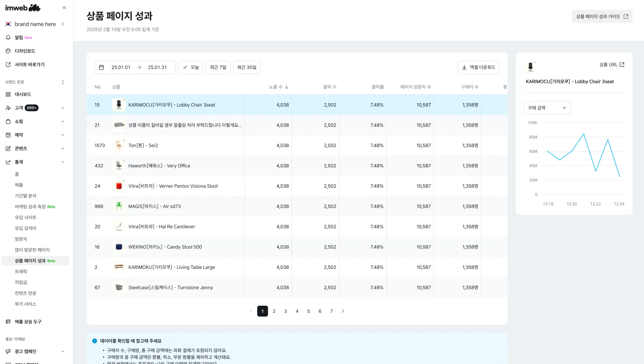Click the 클릭 수 column header
The width and height of the screenshot is (644, 364).
[330, 87]
